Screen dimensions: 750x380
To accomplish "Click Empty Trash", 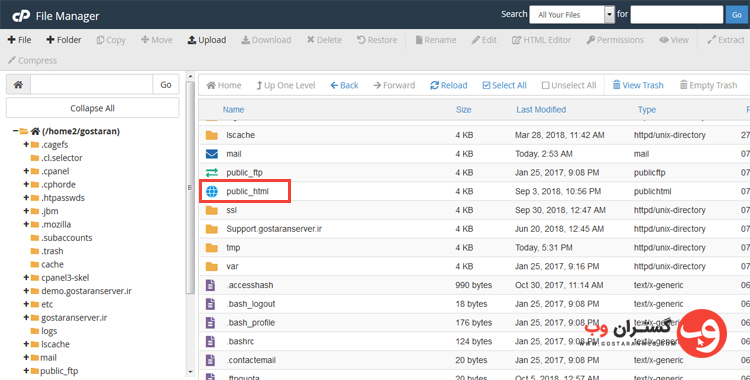I will (x=708, y=85).
